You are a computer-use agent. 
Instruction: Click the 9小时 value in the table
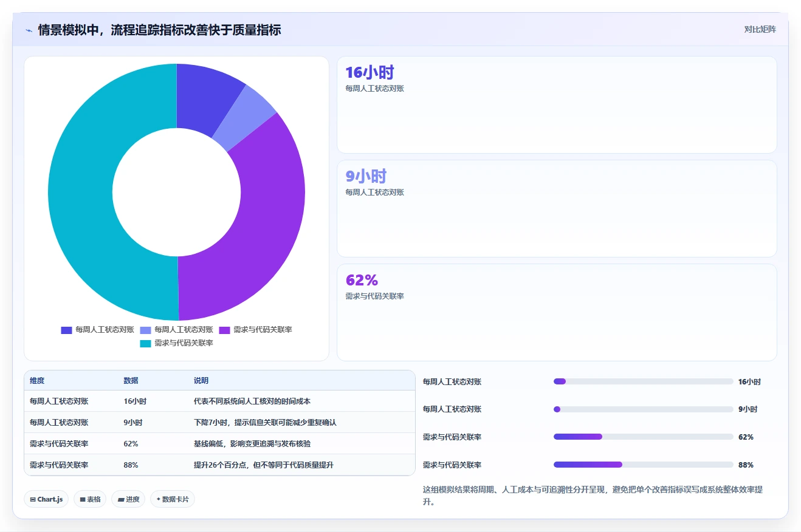(132, 422)
